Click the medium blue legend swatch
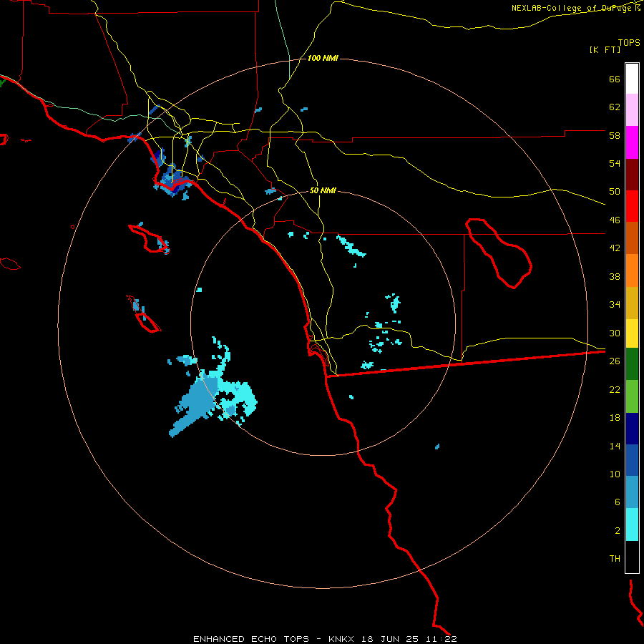644x644 pixels. point(632,460)
